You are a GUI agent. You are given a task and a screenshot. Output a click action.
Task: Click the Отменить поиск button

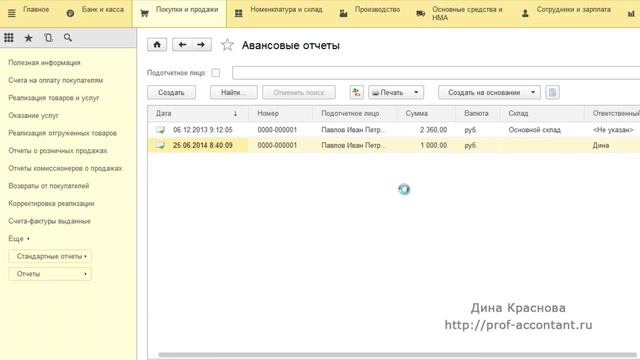(299, 93)
